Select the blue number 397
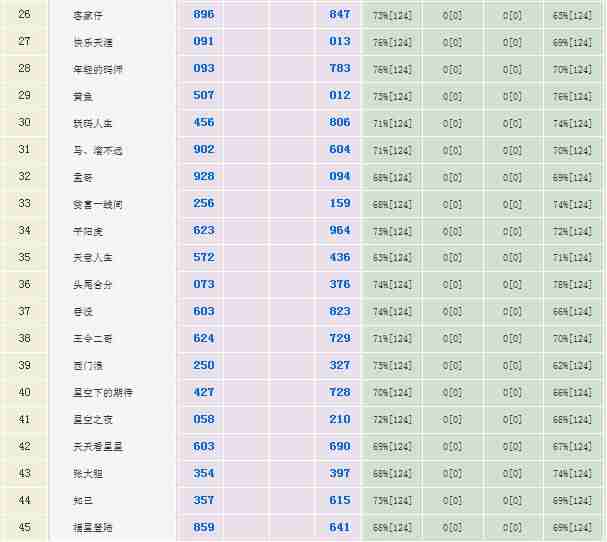This screenshot has height=542, width=607. click(x=339, y=473)
